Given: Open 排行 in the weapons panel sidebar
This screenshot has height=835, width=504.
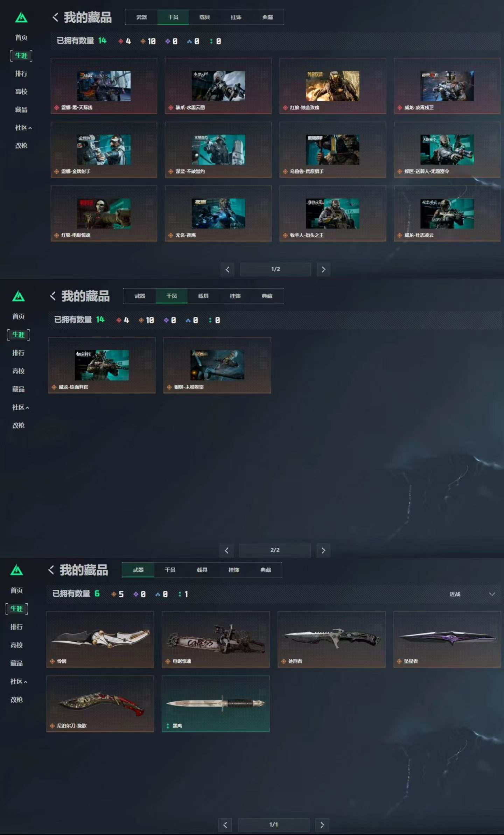Looking at the screenshot, I should (x=16, y=627).
